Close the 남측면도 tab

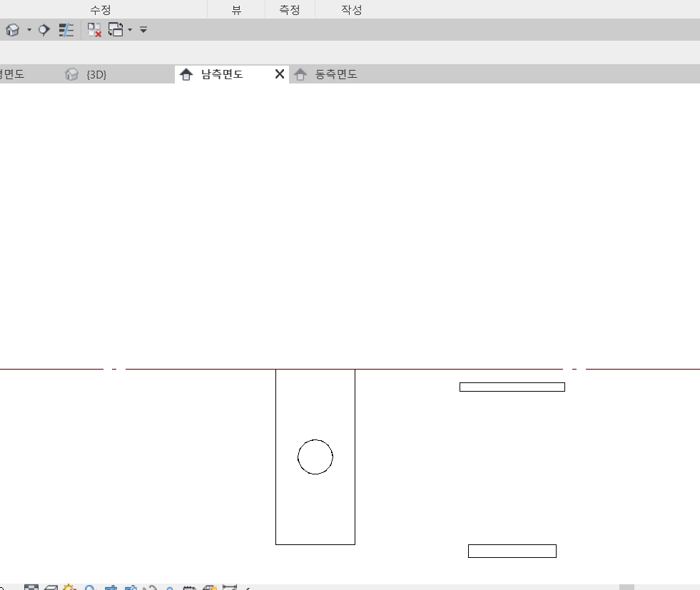pyautogui.click(x=280, y=74)
